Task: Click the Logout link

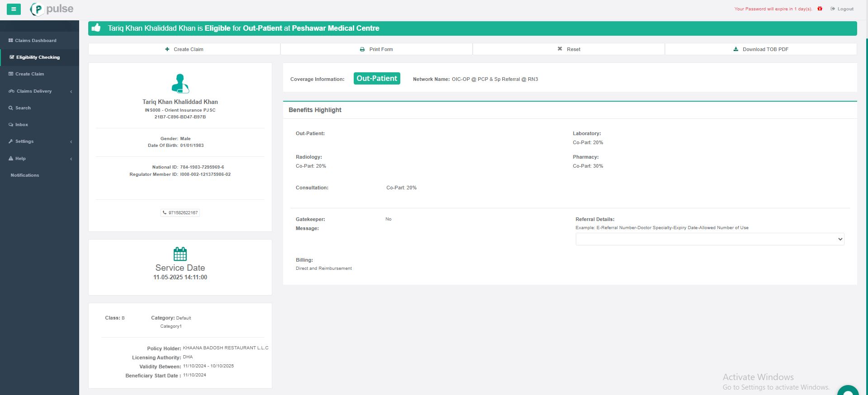Action: click(842, 9)
